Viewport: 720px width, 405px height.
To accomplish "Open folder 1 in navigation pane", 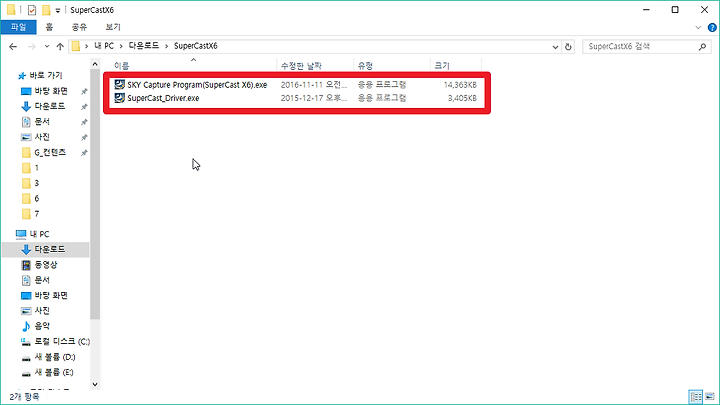I will coord(36,168).
